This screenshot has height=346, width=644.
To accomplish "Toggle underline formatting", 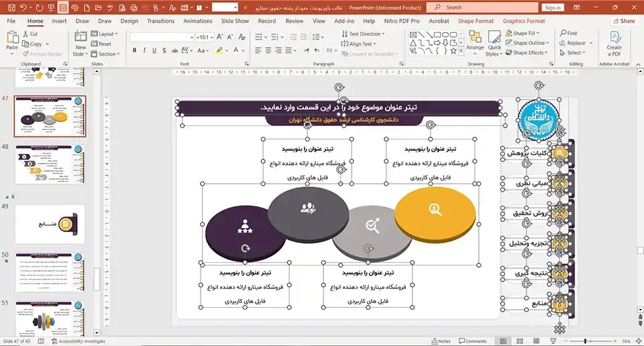I will pyautogui.click(x=154, y=50).
